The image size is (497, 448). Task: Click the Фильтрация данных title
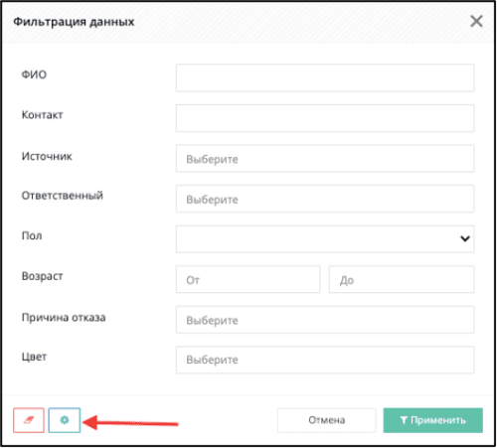pos(74,22)
